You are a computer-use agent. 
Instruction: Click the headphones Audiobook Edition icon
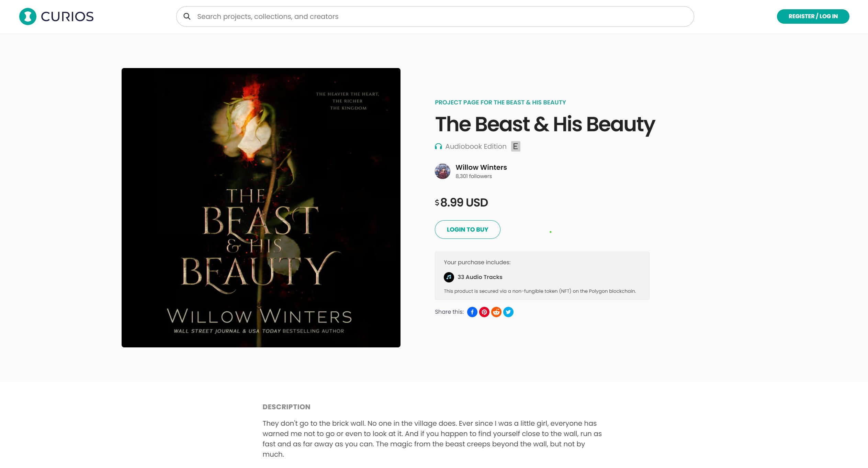pos(438,147)
